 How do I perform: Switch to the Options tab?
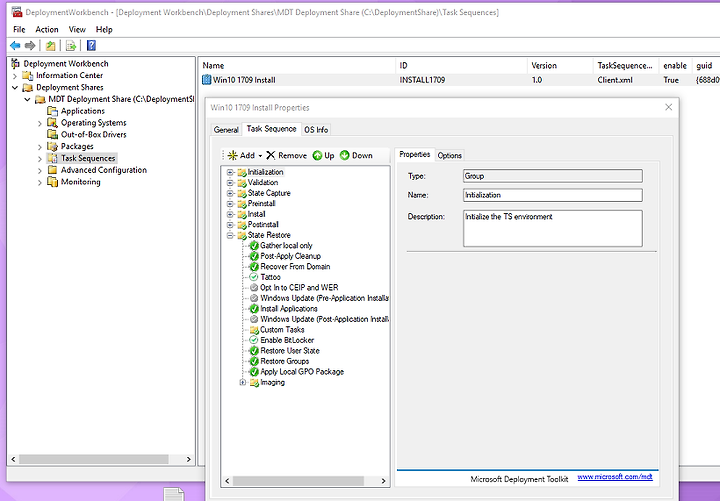tap(450, 156)
